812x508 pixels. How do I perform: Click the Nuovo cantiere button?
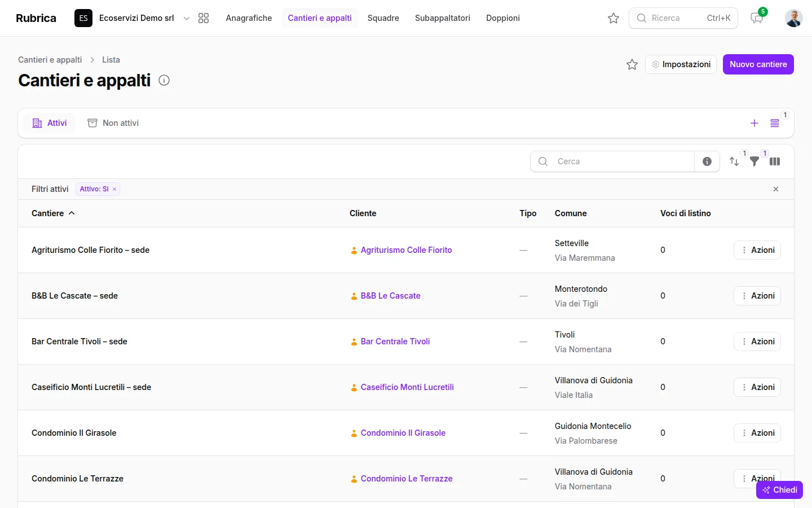tap(758, 64)
